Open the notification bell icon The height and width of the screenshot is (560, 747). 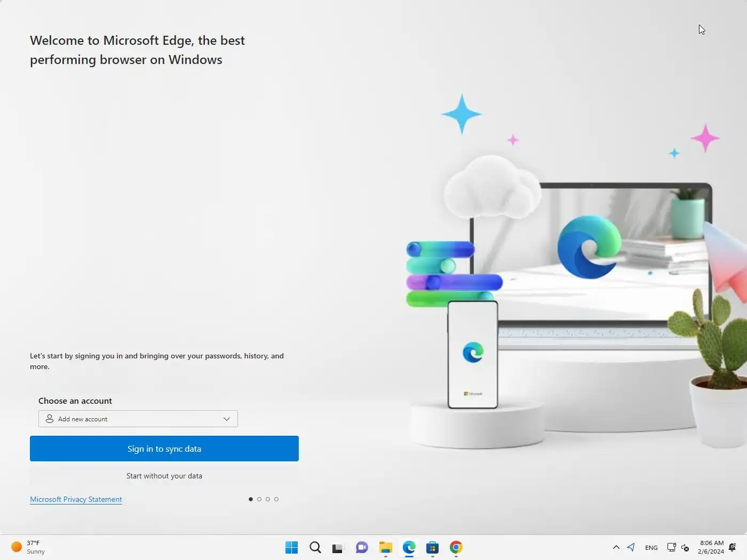click(733, 547)
